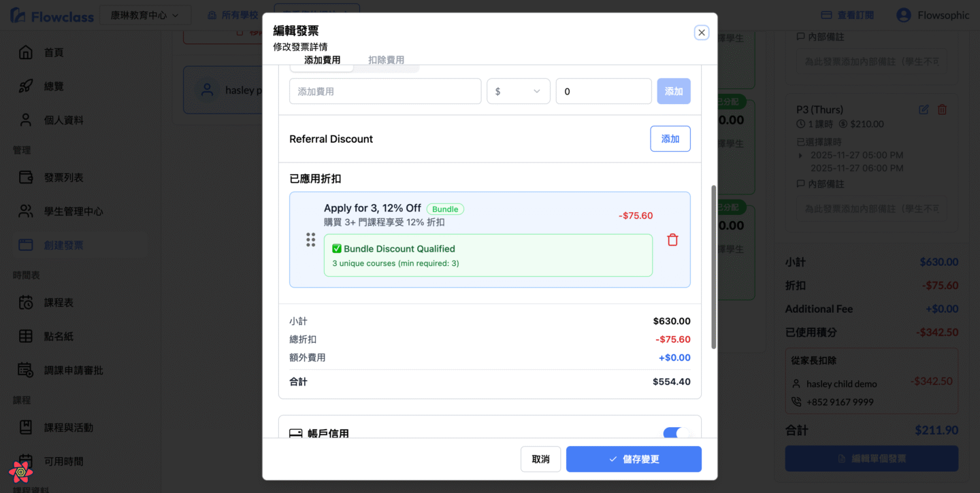Toggle the 帳戶信用 switch
This screenshot has height=493, width=980.
pyautogui.click(x=676, y=433)
